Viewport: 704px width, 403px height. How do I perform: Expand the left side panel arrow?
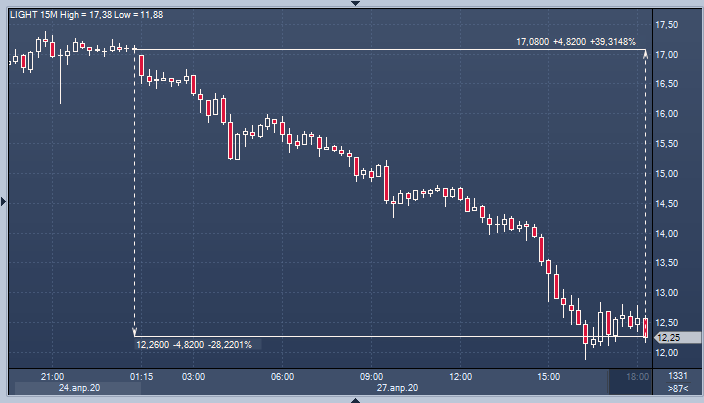(x=3, y=202)
